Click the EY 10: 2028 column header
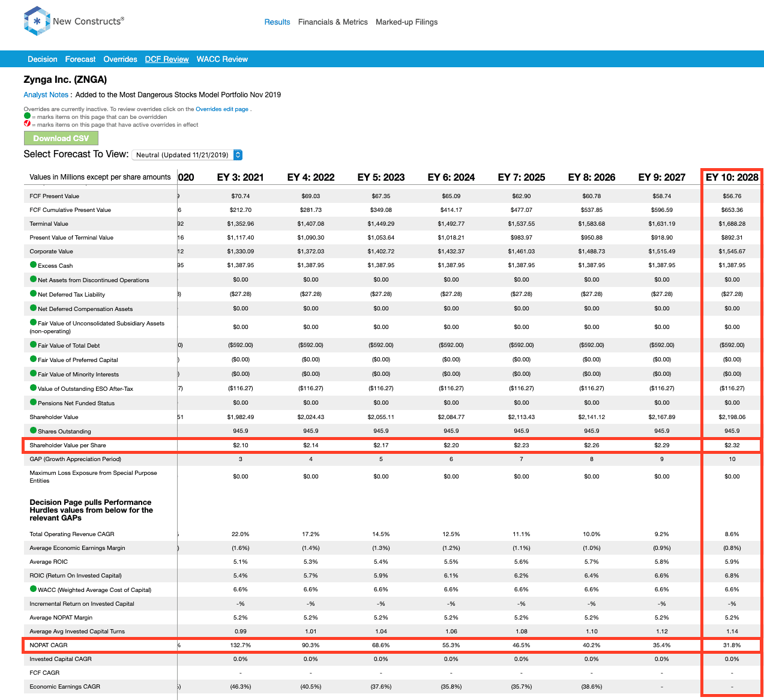Viewport: 764px width, 700px height. (x=732, y=177)
